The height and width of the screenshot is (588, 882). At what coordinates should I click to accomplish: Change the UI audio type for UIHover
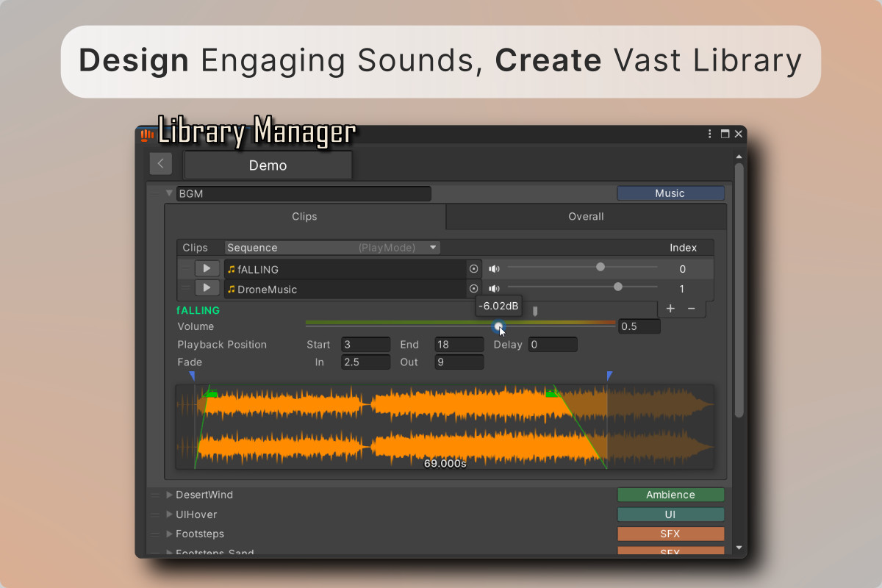(x=670, y=514)
